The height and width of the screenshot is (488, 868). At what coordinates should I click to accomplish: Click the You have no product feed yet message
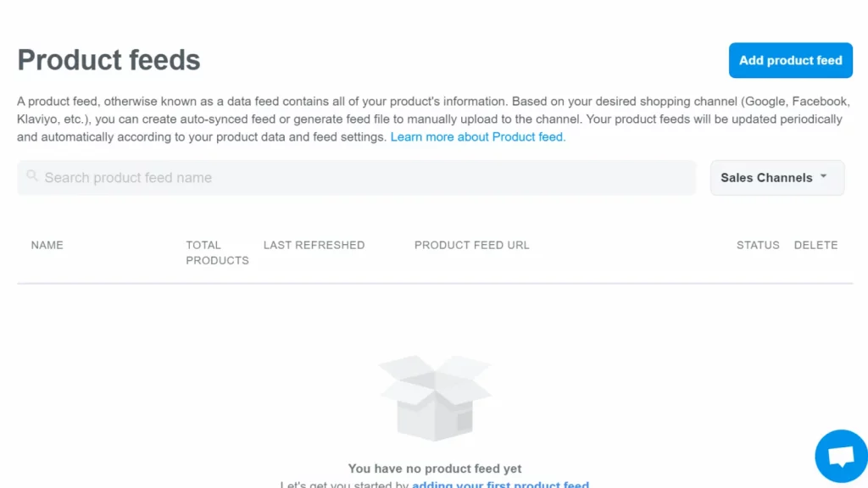435,469
